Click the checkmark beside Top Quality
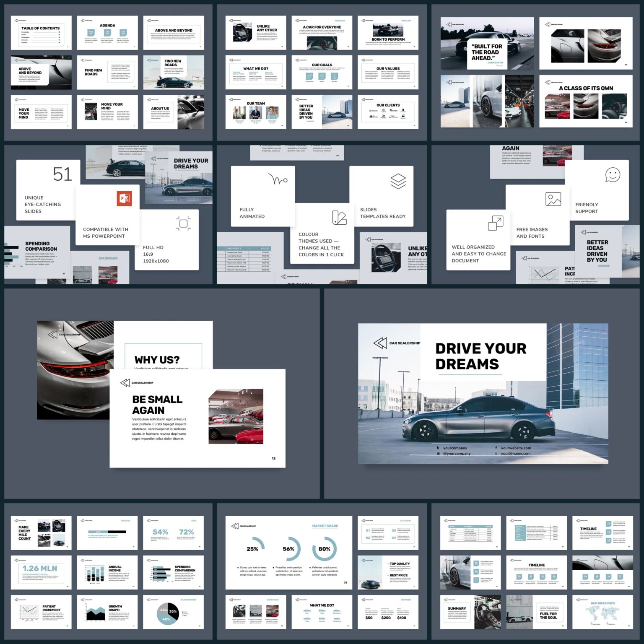644x644 pixels. [388, 563]
